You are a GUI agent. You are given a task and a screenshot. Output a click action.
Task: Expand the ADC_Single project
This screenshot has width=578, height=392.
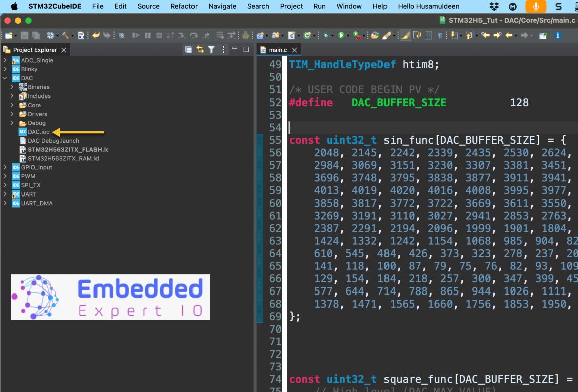pyautogui.click(x=5, y=60)
